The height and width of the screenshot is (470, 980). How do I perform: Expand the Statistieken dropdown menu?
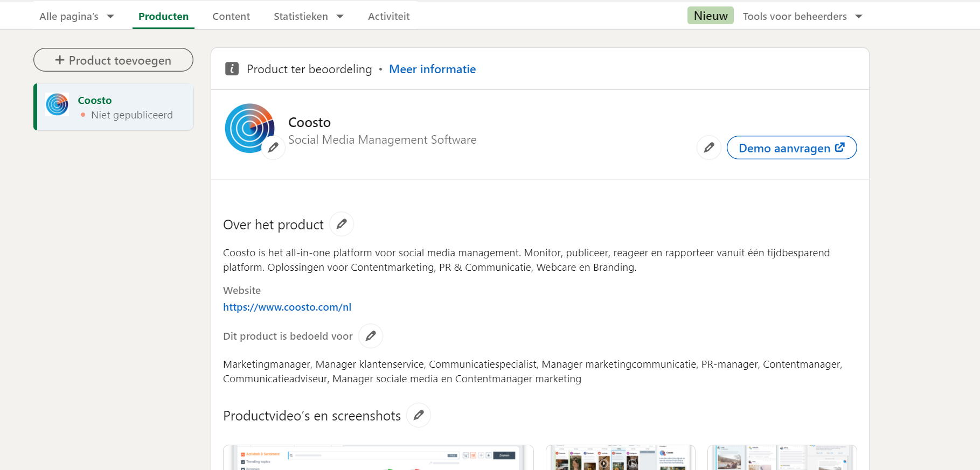pos(308,16)
